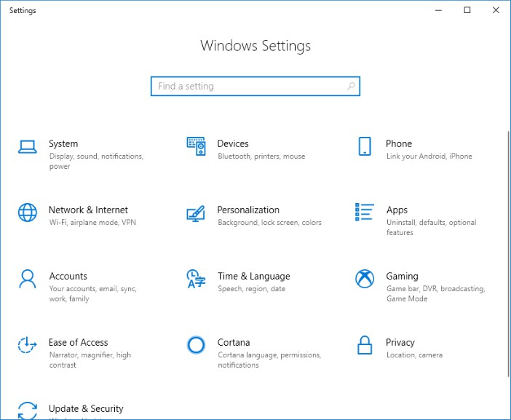
Task: Click 'Bluetooth, printers, mouse' description
Action: point(261,156)
